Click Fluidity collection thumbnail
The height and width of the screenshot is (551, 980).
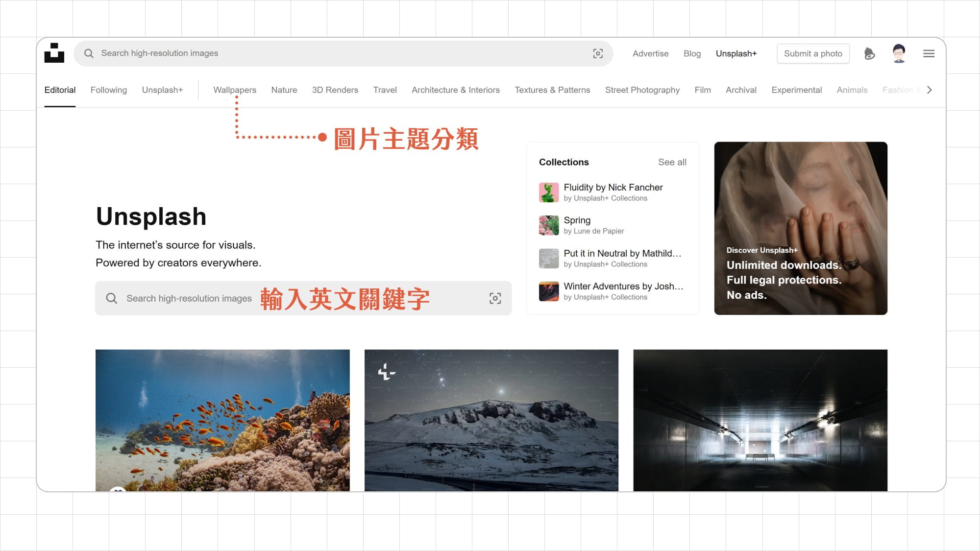pos(549,192)
